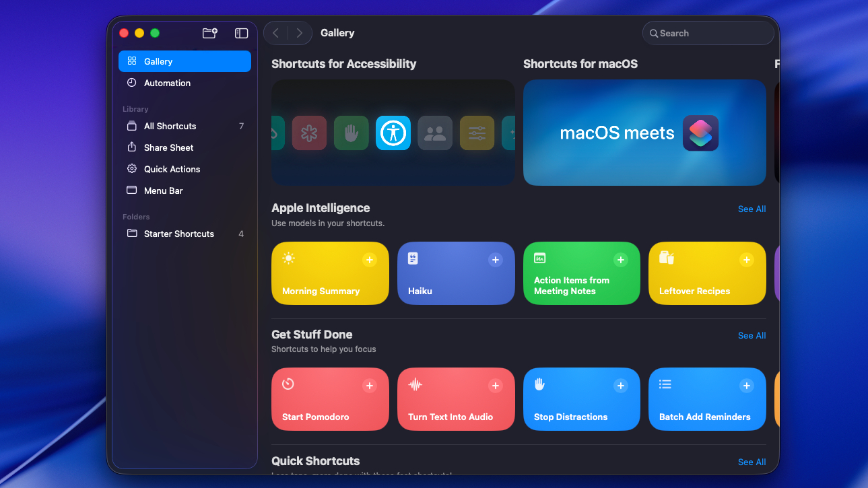This screenshot has width=868, height=488.
Task: Select Gallery in the sidebar
Action: tap(185, 61)
